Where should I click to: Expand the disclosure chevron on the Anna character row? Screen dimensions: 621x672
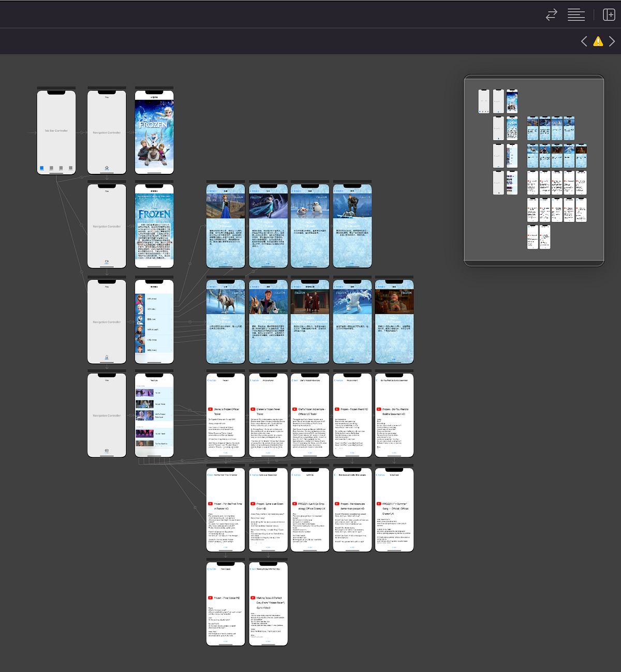171,299
